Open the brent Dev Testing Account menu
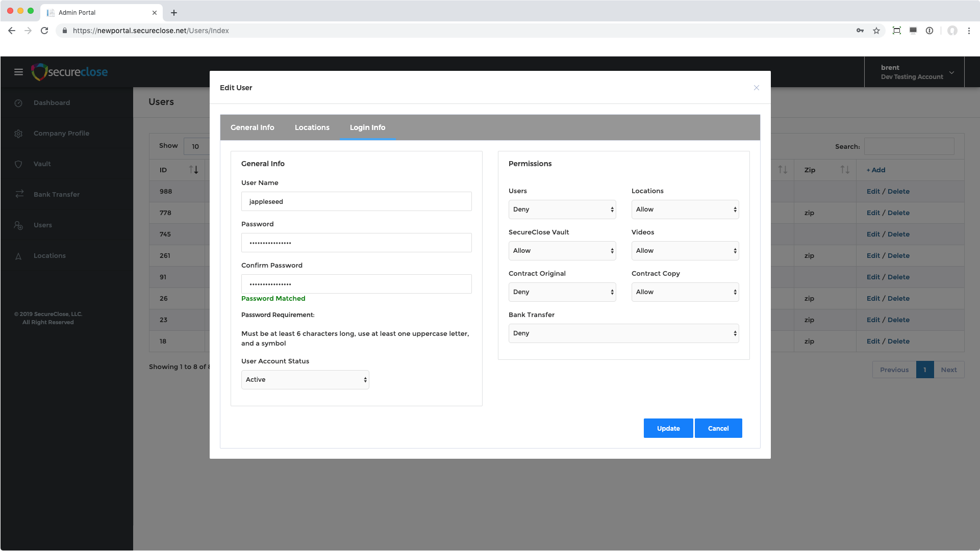 (914, 72)
